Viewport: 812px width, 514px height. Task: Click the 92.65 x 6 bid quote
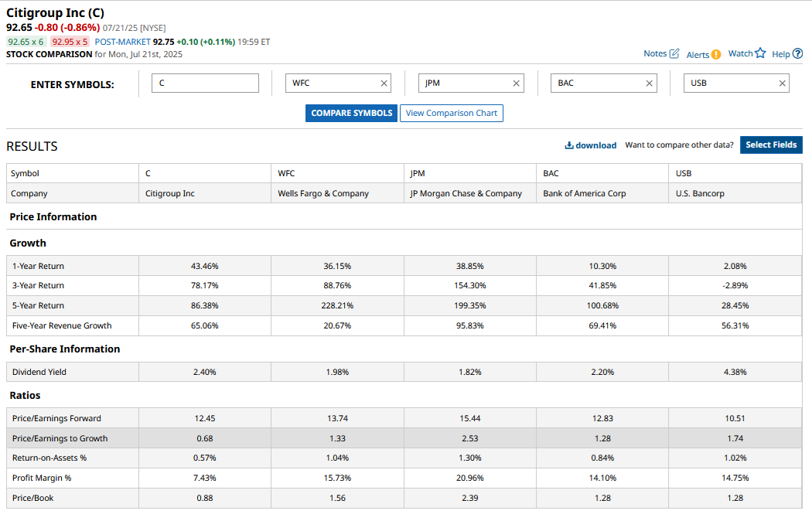coord(26,42)
